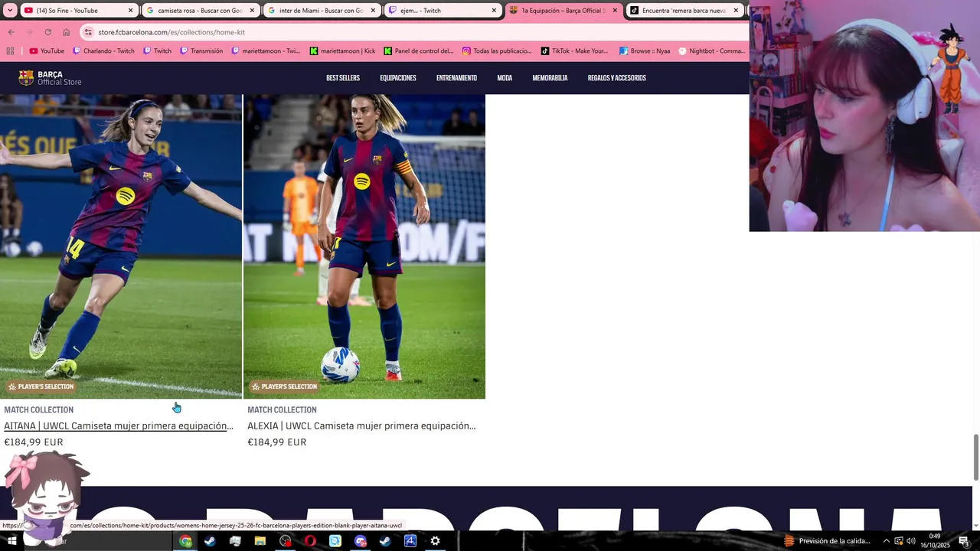Open the network icon in system tray
Viewport: 980px width, 551px height.
click(x=899, y=541)
